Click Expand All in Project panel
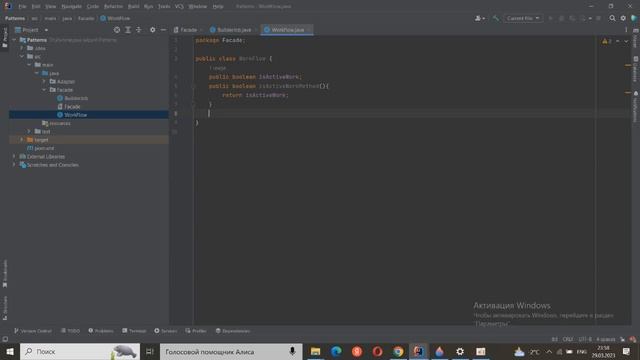The image size is (640, 360). coord(128,30)
